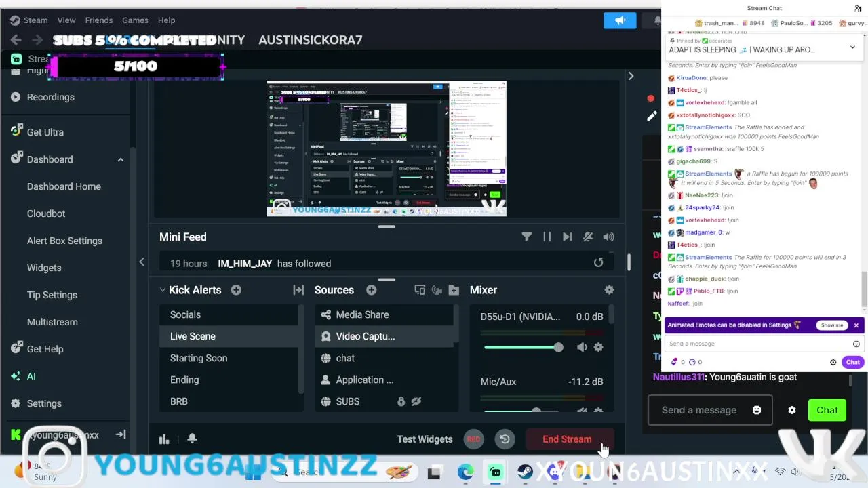Open Recordings in sidebar
Viewport: 868px width, 488px height.
coord(51,97)
